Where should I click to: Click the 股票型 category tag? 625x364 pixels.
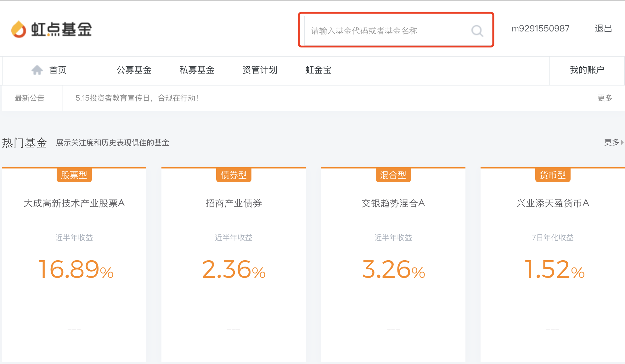click(74, 175)
